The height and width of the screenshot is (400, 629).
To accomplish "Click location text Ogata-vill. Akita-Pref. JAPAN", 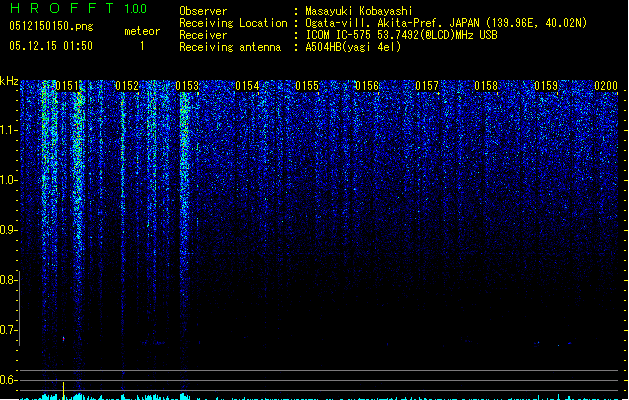I will tap(394, 23).
